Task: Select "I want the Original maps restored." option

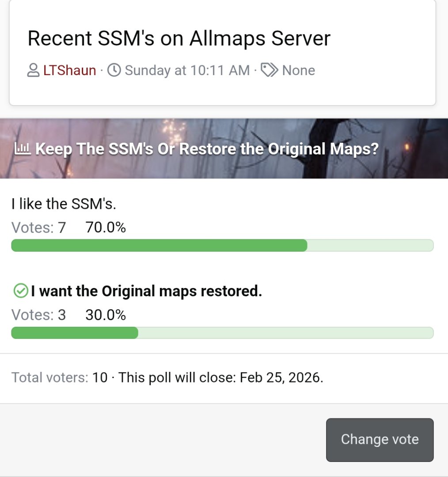Action: click(146, 291)
